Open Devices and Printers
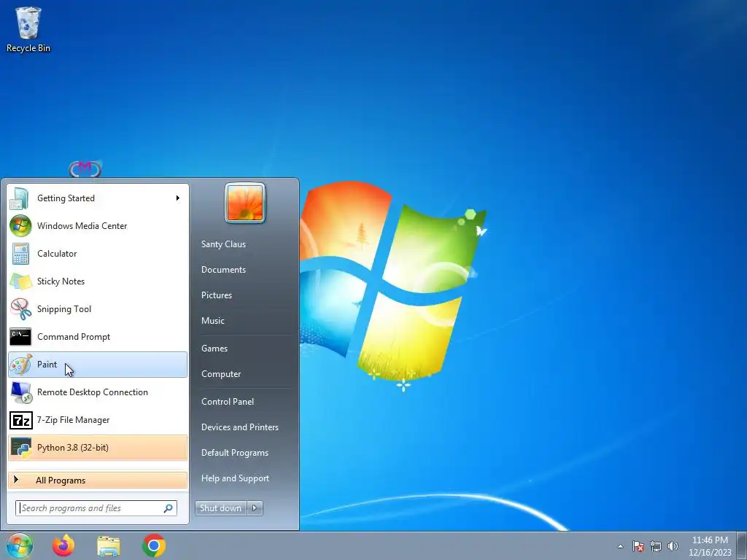Image resolution: width=747 pixels, height=560 pixels. point(239,427)
